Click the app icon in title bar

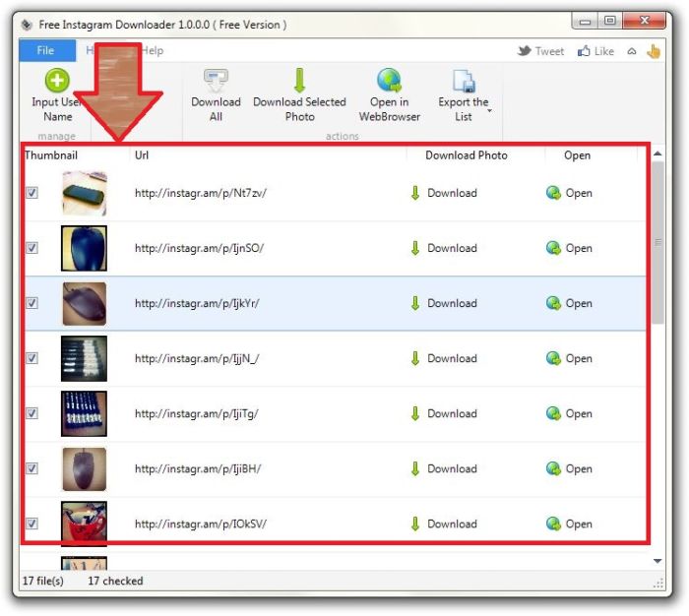click(27, 25)
